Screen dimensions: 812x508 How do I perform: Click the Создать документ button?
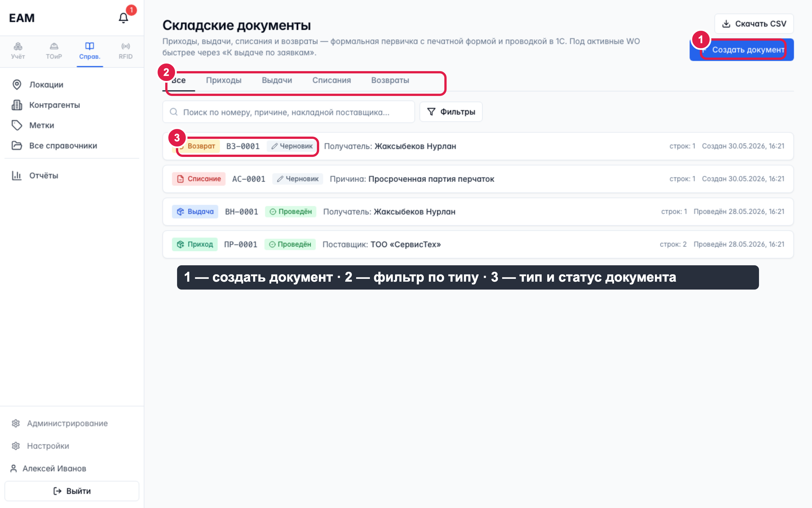[x=742, y=50]
